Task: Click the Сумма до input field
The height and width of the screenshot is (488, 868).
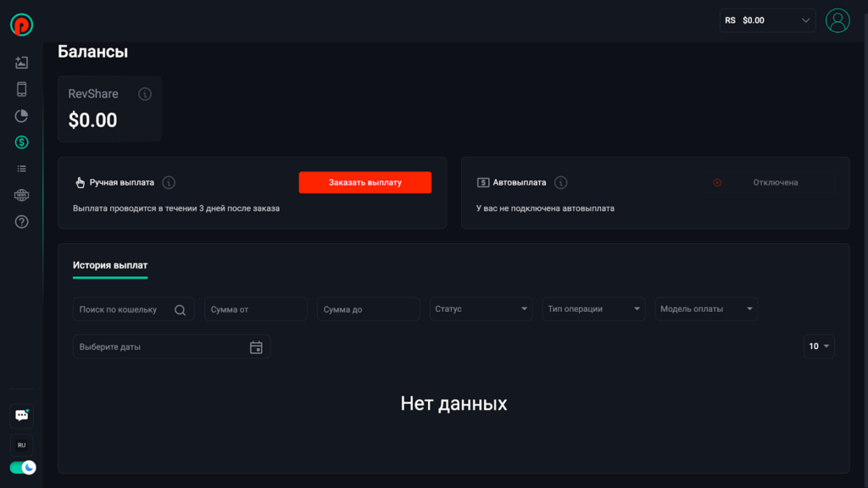Action: click(368, 309)
